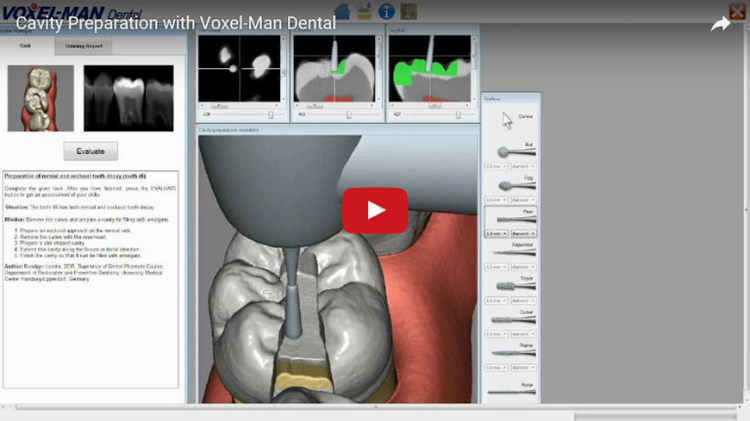Image resolution: width=750 pixels, height=421 pixels.
Task: Switch to the Training Report tab
Action: tap(84, 46)
